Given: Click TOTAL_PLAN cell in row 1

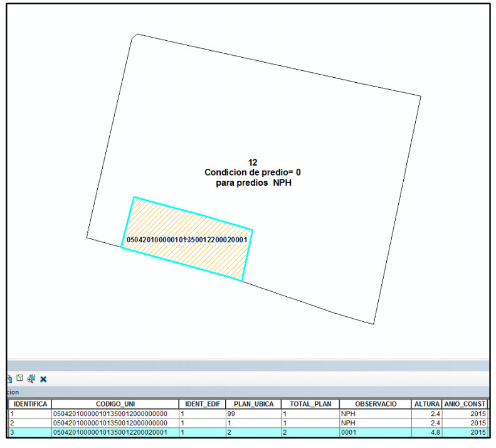Looking at the screenshot, I should pyautogui.click(x=310, y=413).
